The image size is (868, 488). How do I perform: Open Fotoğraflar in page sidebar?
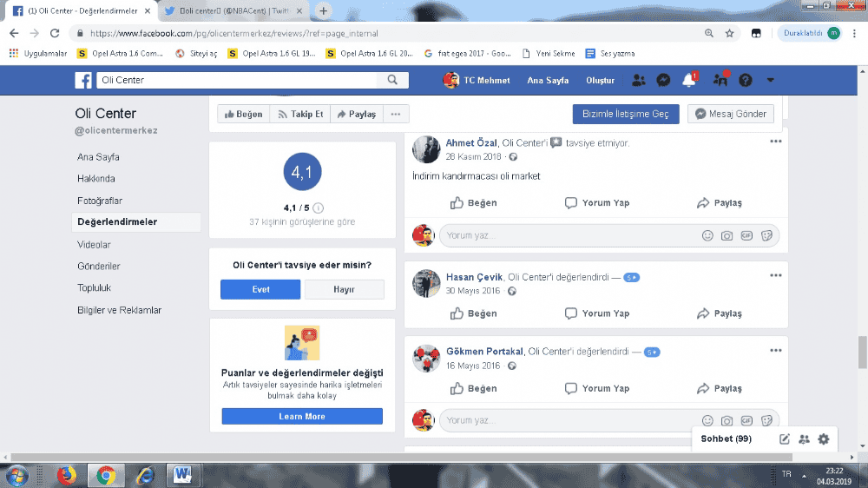pos(100,201)
